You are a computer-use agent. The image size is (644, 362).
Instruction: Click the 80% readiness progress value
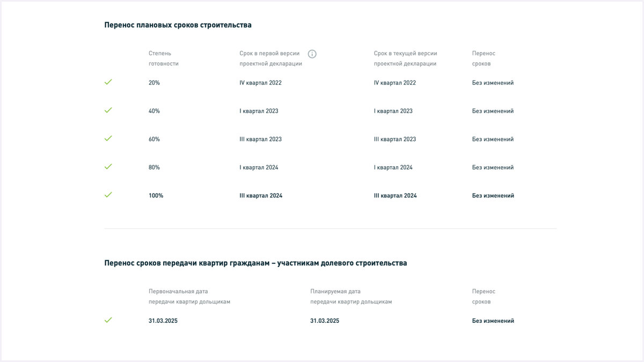click(x=155, y=167)
